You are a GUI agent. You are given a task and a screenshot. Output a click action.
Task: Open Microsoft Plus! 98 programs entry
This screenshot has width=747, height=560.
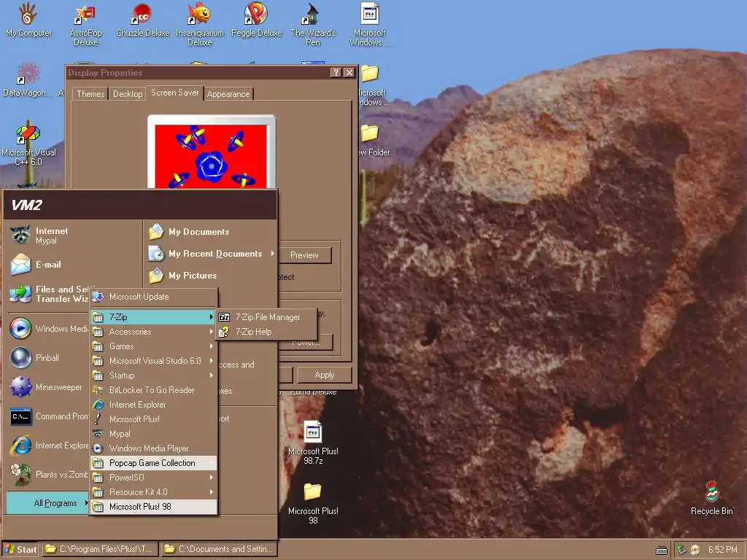pos(153,507)
